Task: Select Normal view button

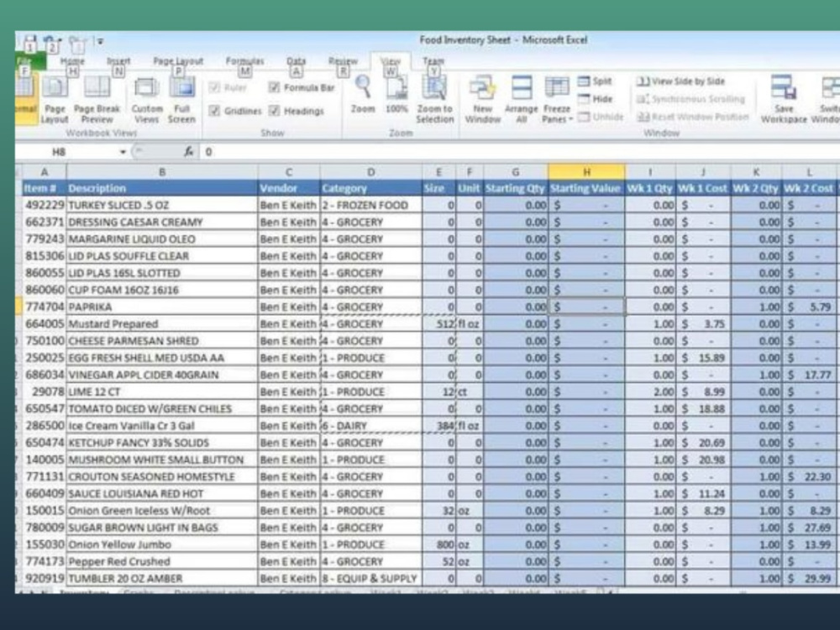Action: click(x=24, y=100)
